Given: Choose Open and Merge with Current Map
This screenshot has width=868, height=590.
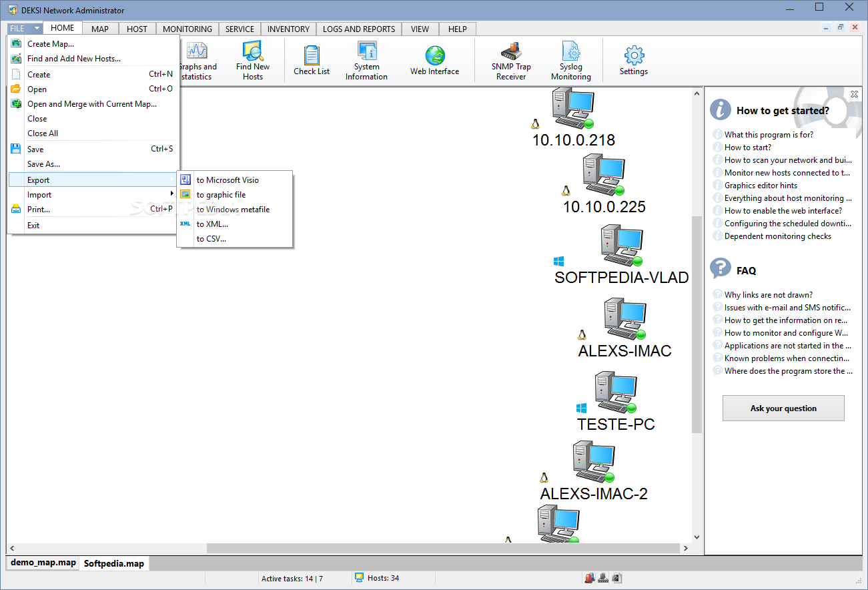Looking at the screenshot, I should [x=93, y=104].
